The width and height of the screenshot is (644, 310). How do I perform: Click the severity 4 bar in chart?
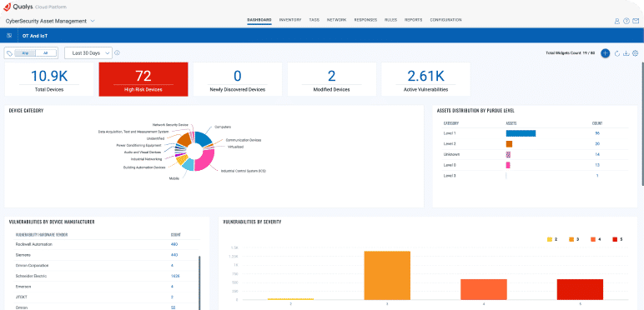(x=483, y=289)
